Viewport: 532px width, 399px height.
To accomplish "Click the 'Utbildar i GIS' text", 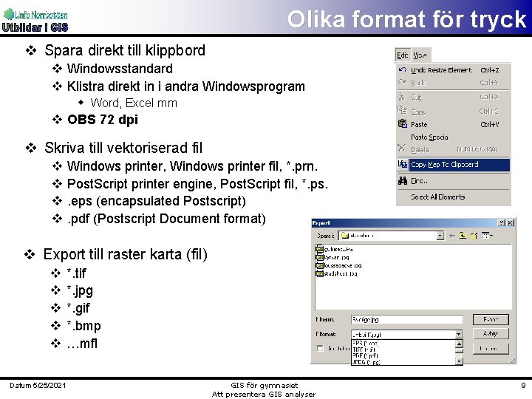I will 35,27.
